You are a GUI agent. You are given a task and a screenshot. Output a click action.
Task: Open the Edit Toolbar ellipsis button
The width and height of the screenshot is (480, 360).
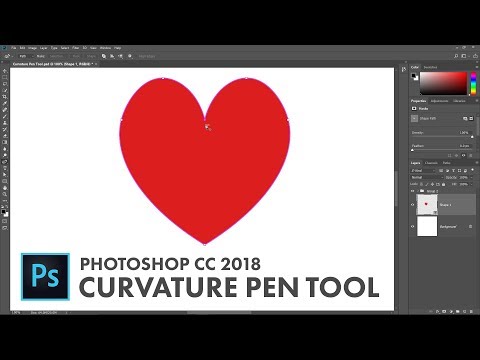(5, 201)
